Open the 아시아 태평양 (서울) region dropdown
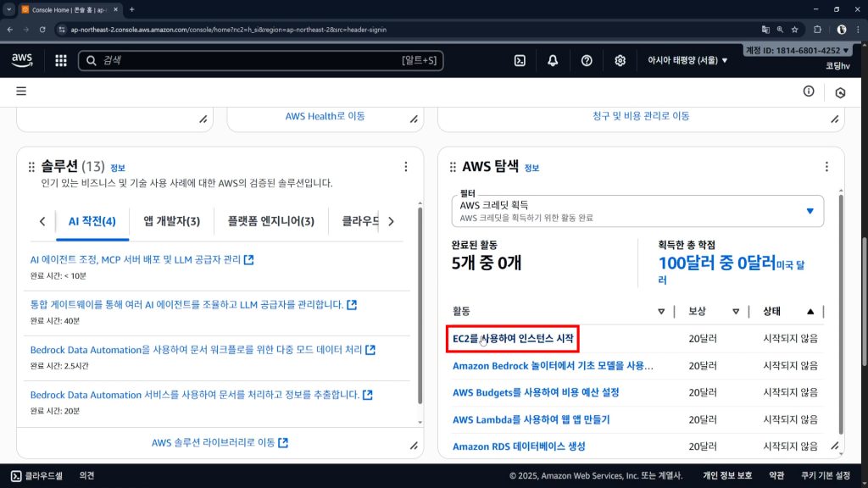 tap(687, 60)
